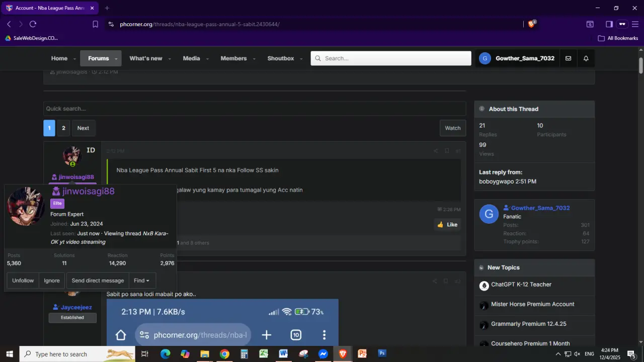Go to the Home nav item

click(59, 58)
